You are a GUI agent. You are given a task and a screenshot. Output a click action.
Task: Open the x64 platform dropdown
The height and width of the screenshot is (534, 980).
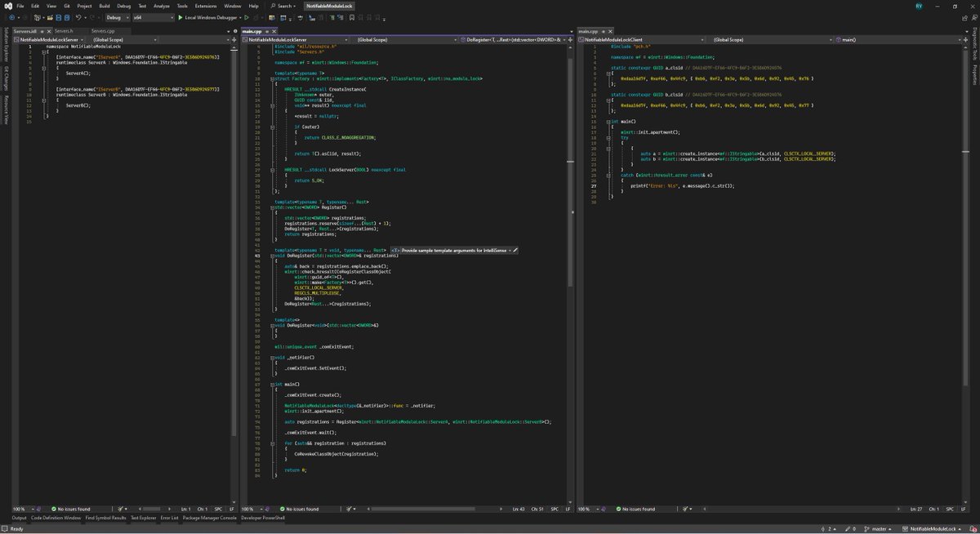[153, 17]
